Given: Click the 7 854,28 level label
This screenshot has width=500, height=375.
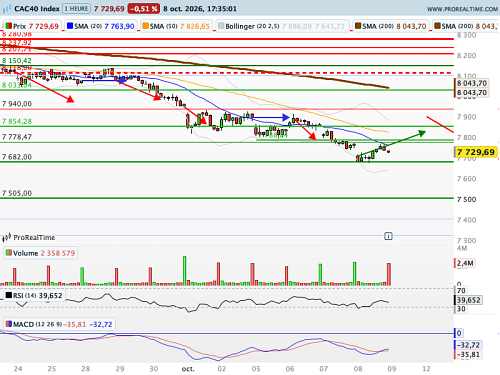Looking at the screenshot, I should click(x=17, y=121).
